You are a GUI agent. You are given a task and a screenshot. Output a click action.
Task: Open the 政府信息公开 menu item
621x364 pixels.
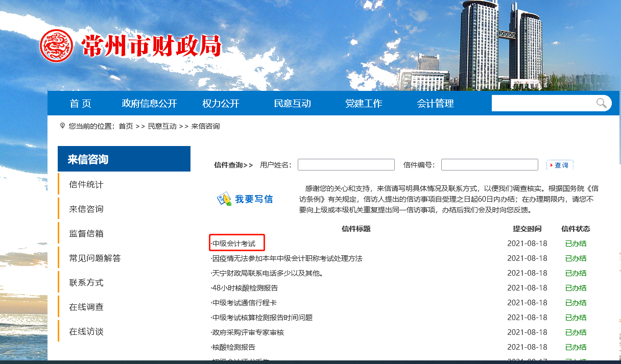click(x=149, y=103)
